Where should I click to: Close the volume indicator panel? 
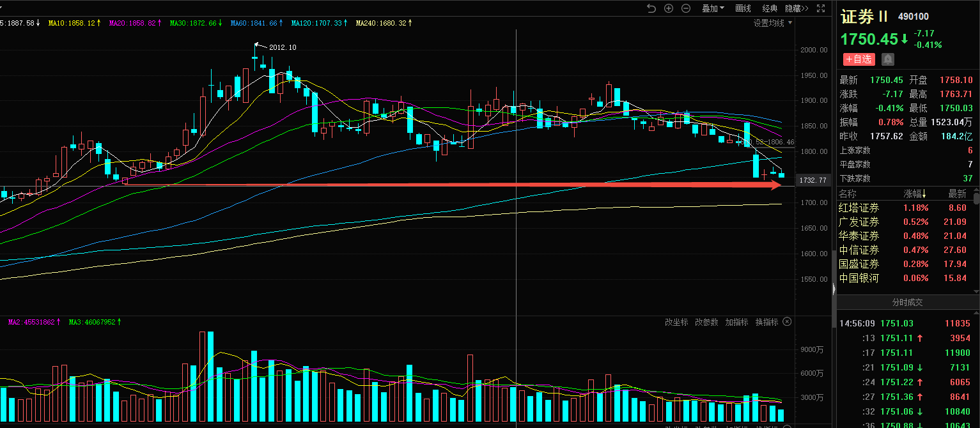pos(788,322)
